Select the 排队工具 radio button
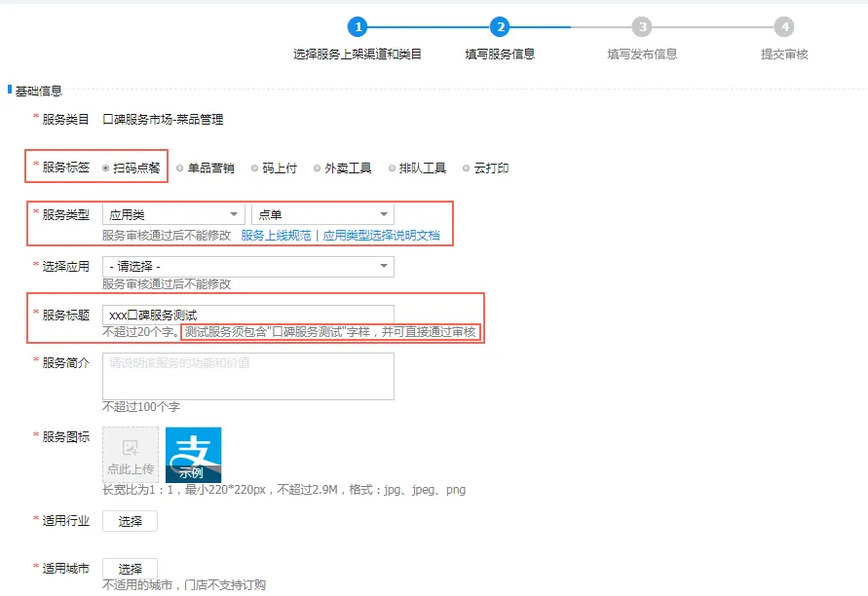The height and width of the screenshot is (596, 868). [x=392, y=168]
